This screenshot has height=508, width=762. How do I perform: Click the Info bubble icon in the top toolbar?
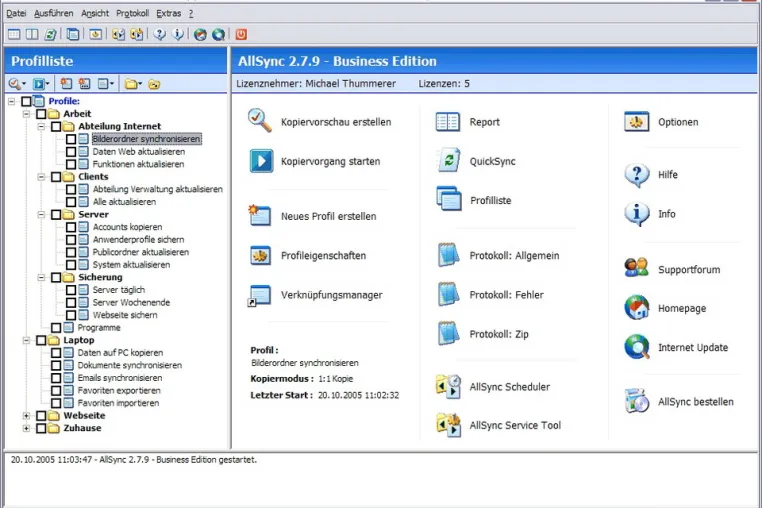178,34
